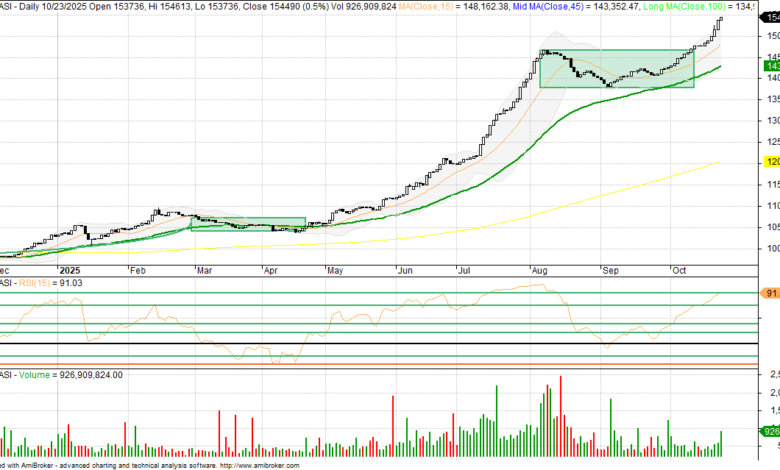
Task: Click the May label on the time axis
Action: [335, 269]
